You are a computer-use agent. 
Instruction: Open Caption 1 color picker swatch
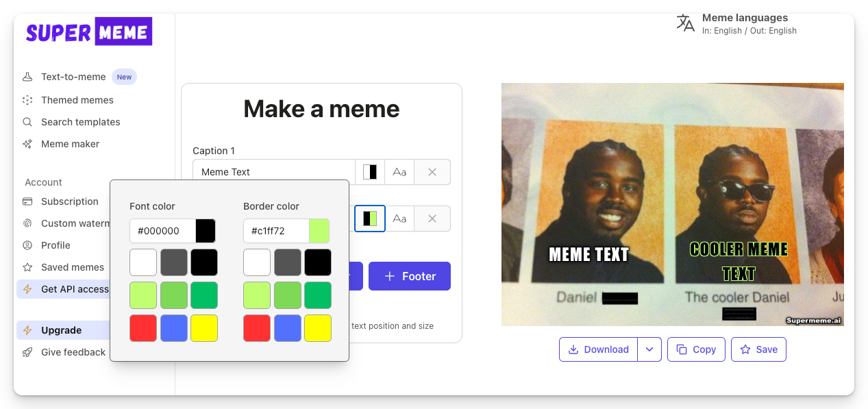pyautogui.click(x=370, y=172)
